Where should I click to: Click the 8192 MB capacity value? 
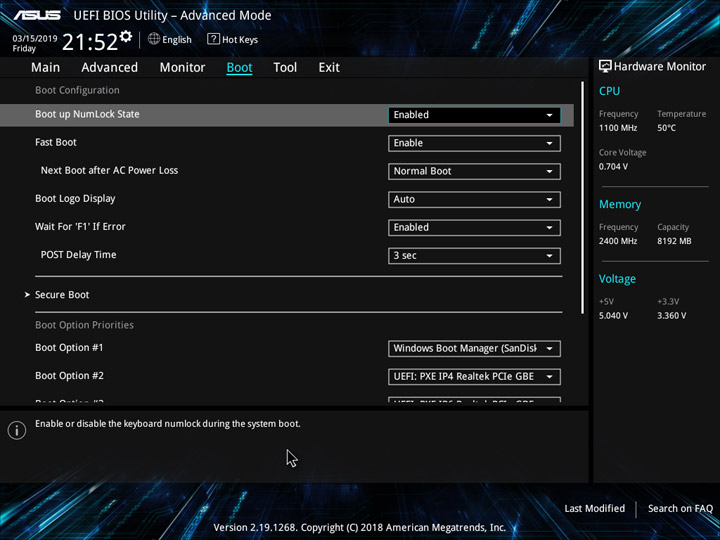674,241
